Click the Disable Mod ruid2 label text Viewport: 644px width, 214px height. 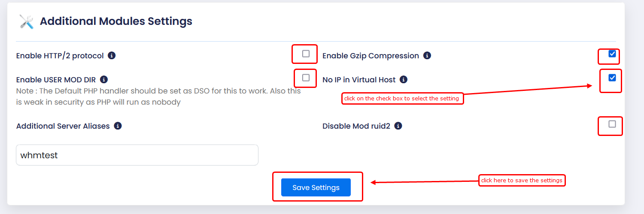[356, 126]
